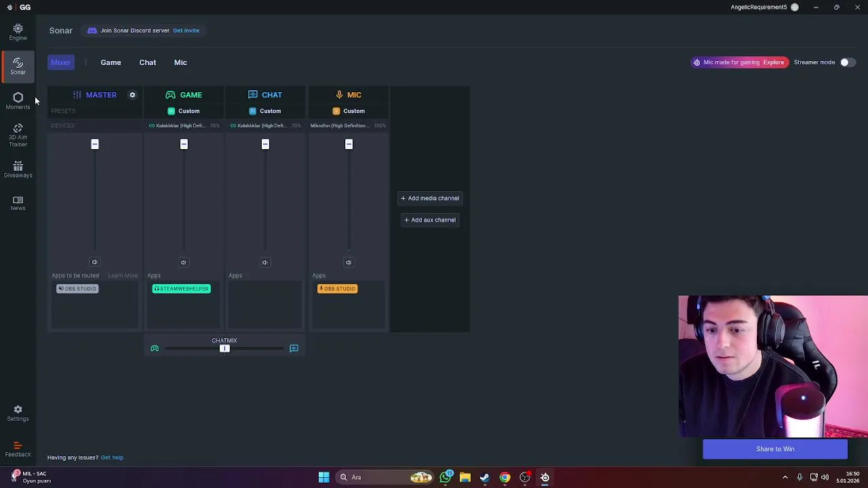Open Steam from the taskbar

click(485, 477)
